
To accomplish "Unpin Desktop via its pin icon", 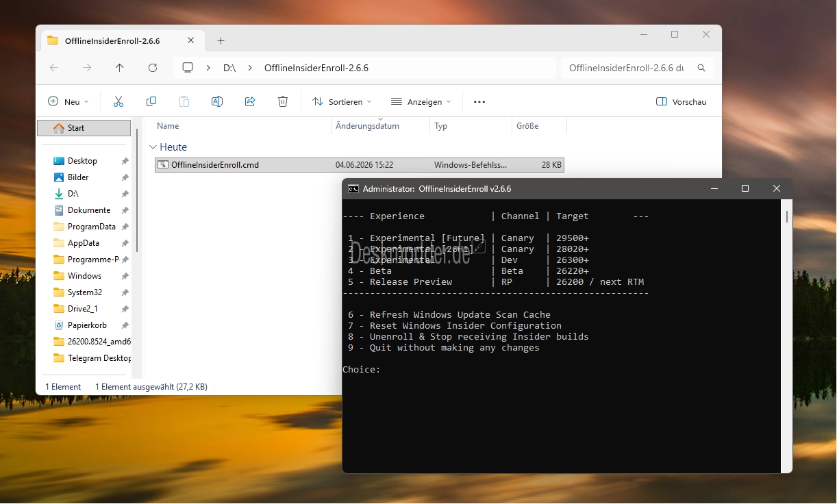I will click(125, 161).
